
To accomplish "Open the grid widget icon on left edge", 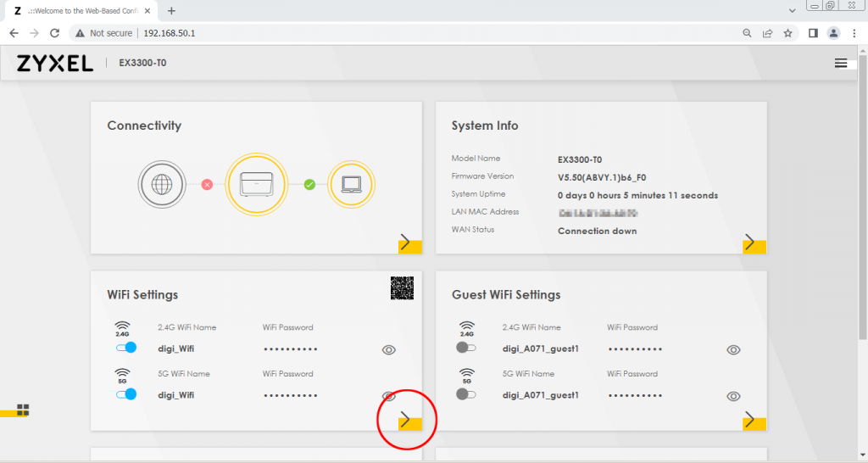I will click(23, 410).
